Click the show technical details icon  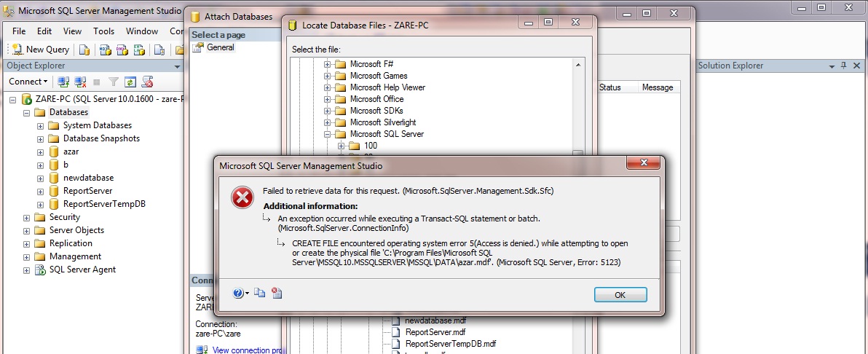(276, 293)
